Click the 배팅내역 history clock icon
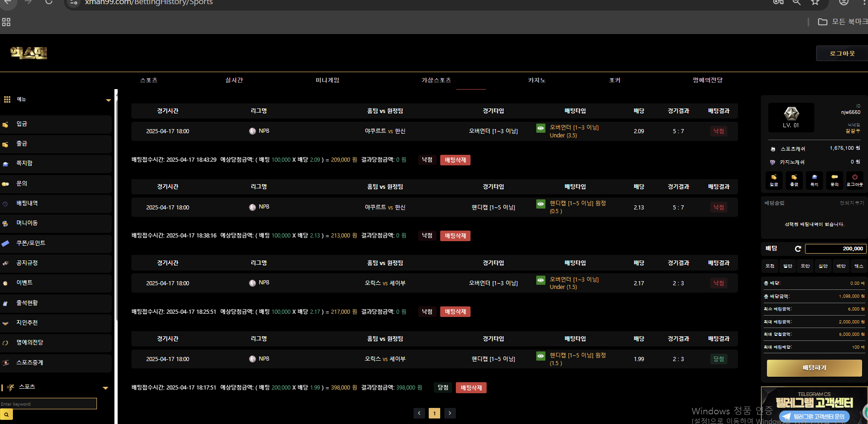 pos(6,204)
